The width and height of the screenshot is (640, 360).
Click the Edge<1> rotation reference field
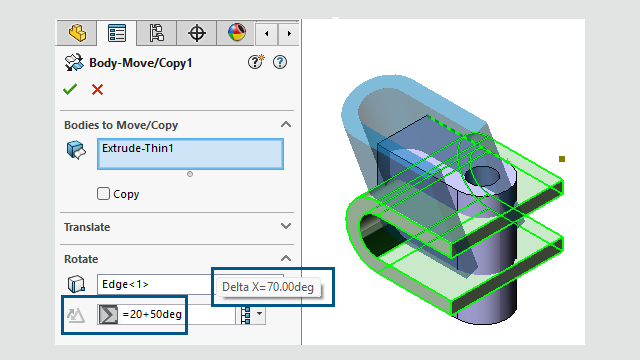(x=155, y=284)
